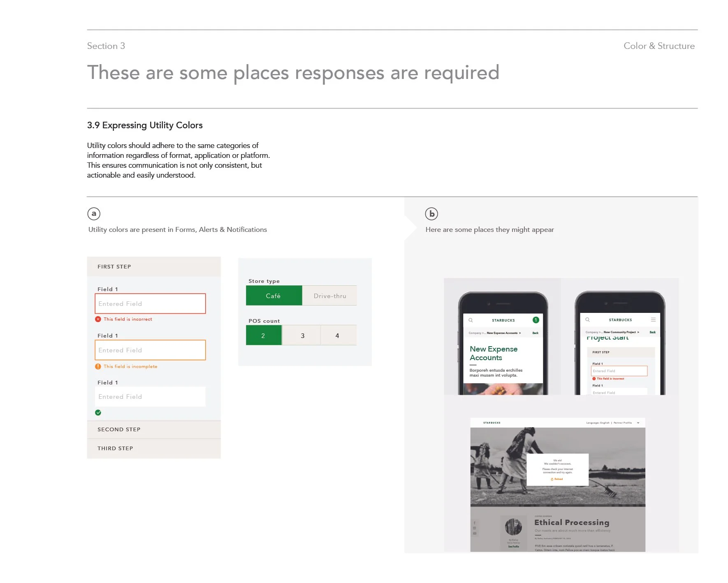Click the STARBUCKS logo on the right phone
Screen dimensions: 728x583
point(620,320)
